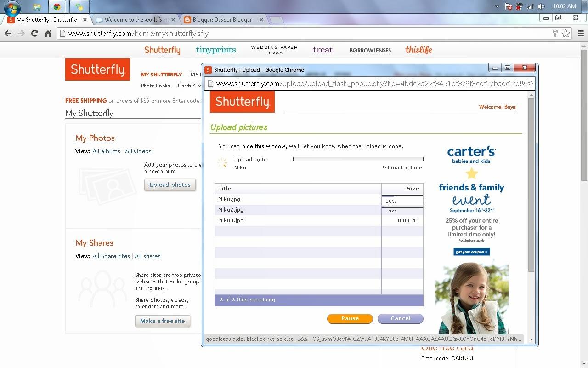View All videos link
Image resolution: width=588 pixels, height=368 pixels.
pyautogui.click(x=138, y=151)
